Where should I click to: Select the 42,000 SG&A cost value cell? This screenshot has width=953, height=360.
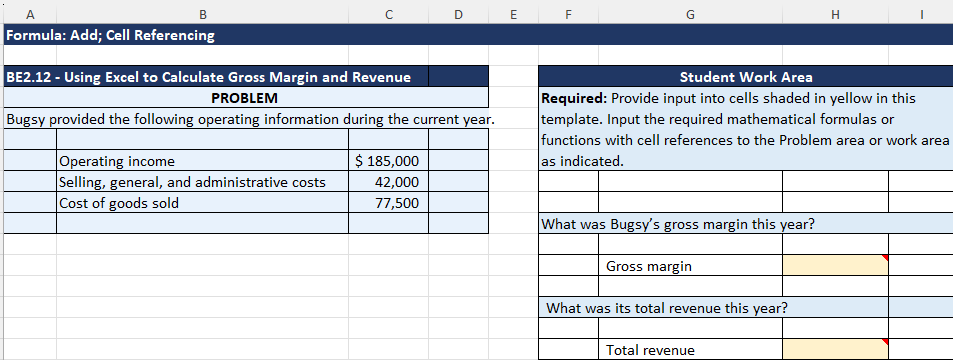click(388, 182)
